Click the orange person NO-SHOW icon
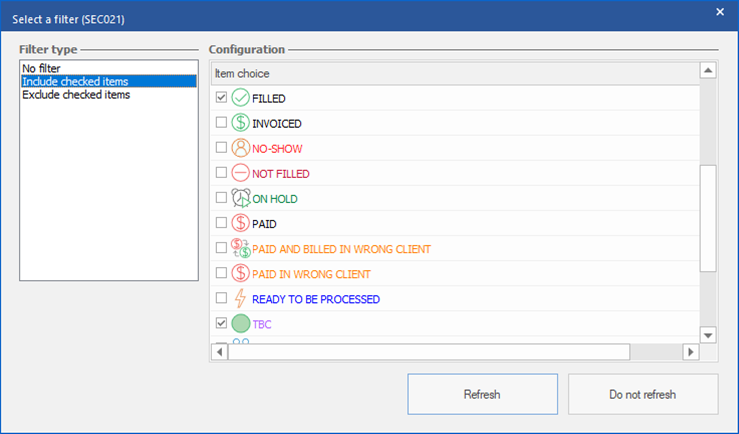Image resolution: width=739 pixels, height=434 pixels. pos(240,149)
